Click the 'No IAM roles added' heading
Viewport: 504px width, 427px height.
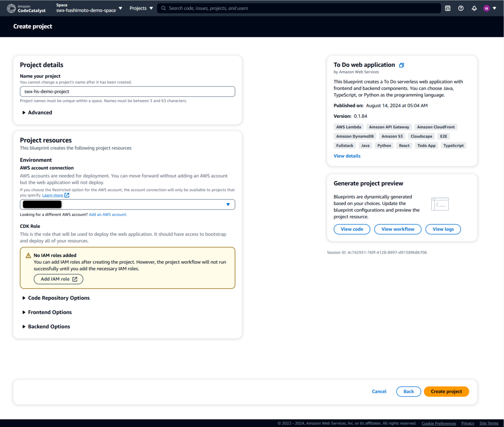[x=55, y=255]
